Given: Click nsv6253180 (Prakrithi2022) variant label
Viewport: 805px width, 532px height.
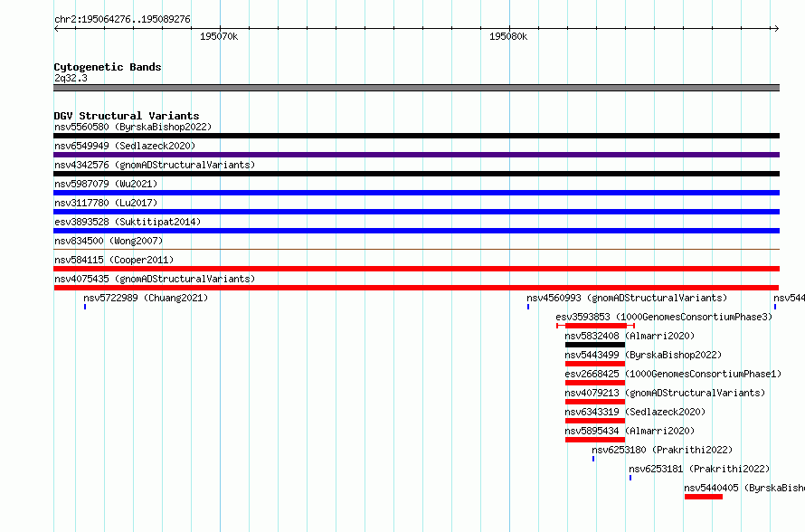Looking at the screenshot, I should click(x=662, y=450).
